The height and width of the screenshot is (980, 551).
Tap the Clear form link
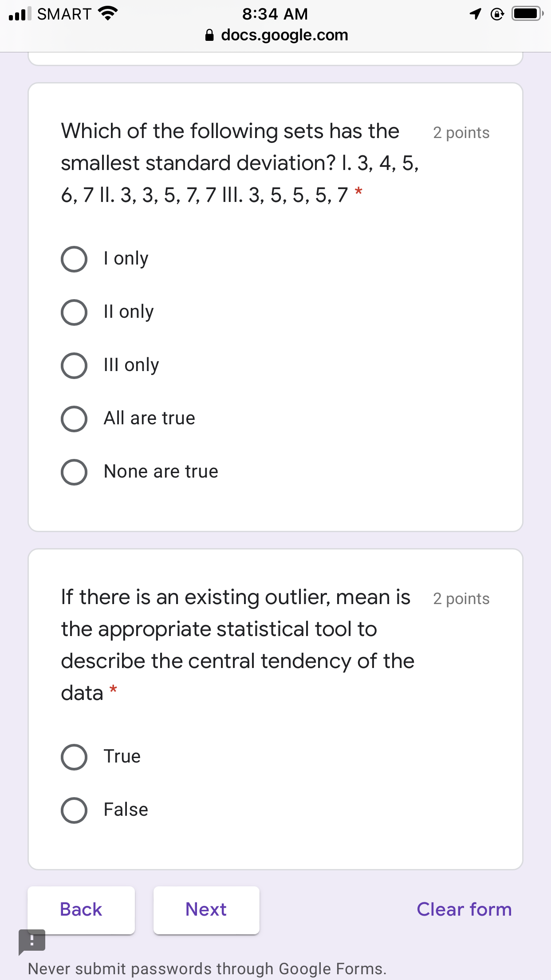[464, 909]
